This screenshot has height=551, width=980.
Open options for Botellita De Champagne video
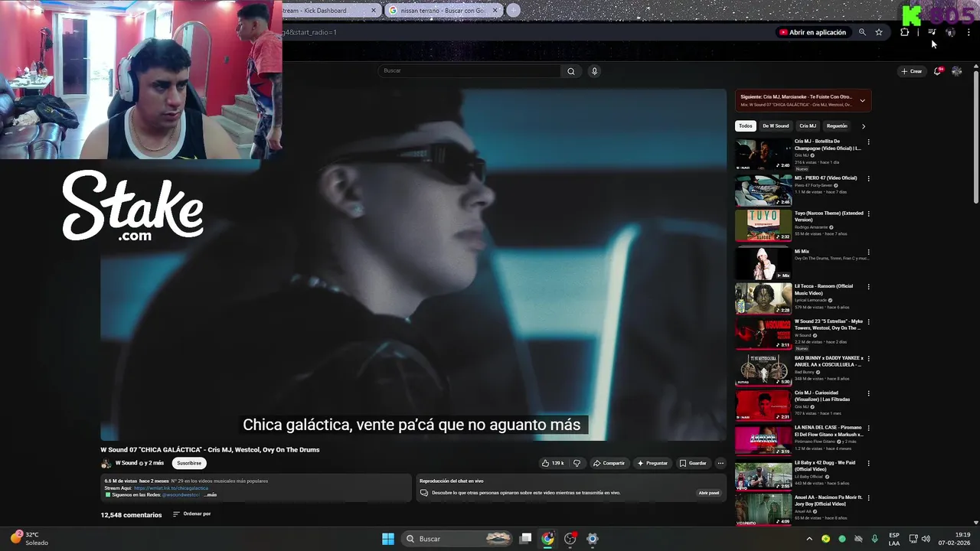[868, 142]
